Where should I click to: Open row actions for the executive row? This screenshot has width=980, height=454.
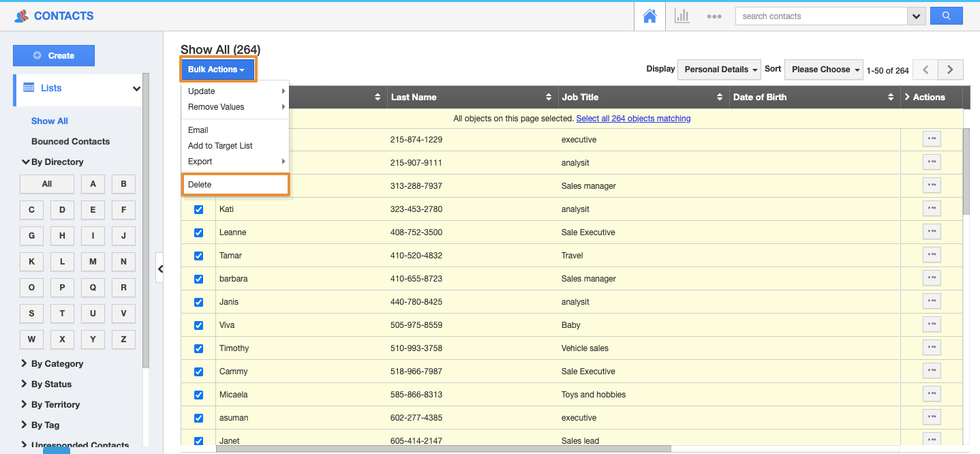tap(932, 139)
